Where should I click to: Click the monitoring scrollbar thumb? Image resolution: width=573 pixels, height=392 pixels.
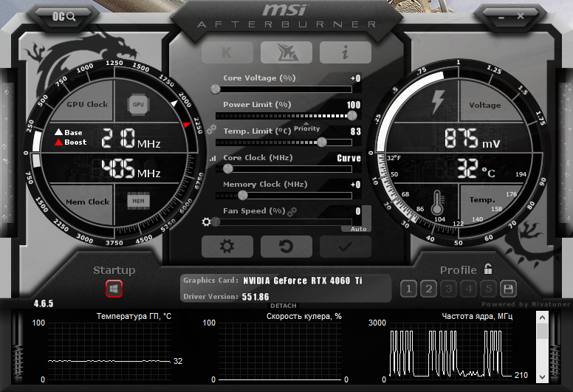pyautogui.click(x=542, y=331)
